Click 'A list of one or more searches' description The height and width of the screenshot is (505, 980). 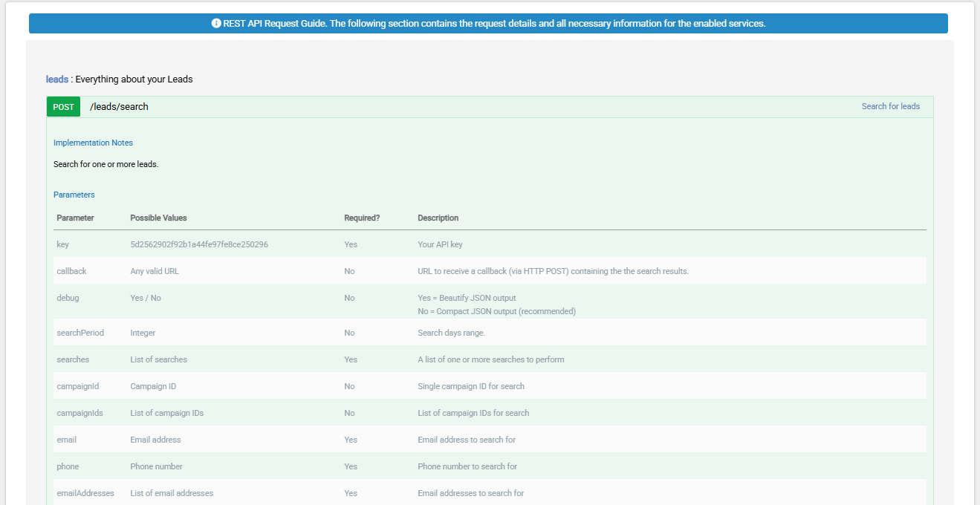tap(490, 359)
